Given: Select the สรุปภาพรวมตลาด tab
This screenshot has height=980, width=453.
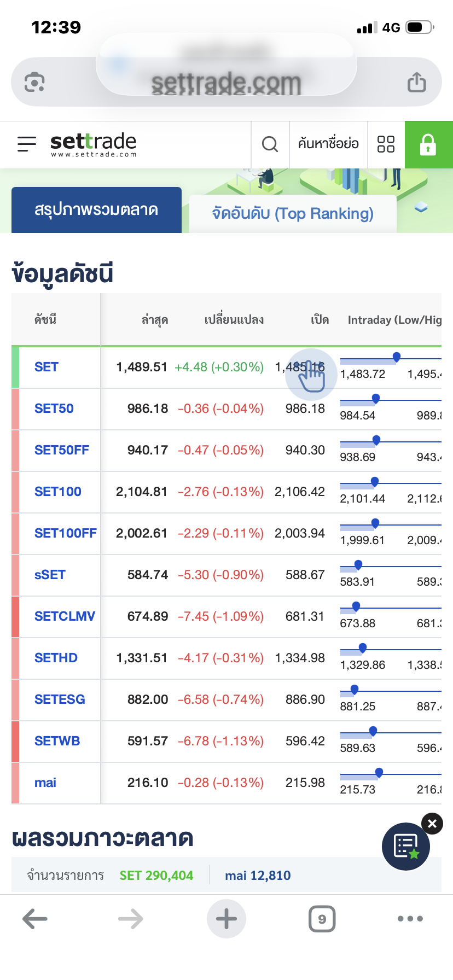Looking at the screenshot, I should click(96, 210).
